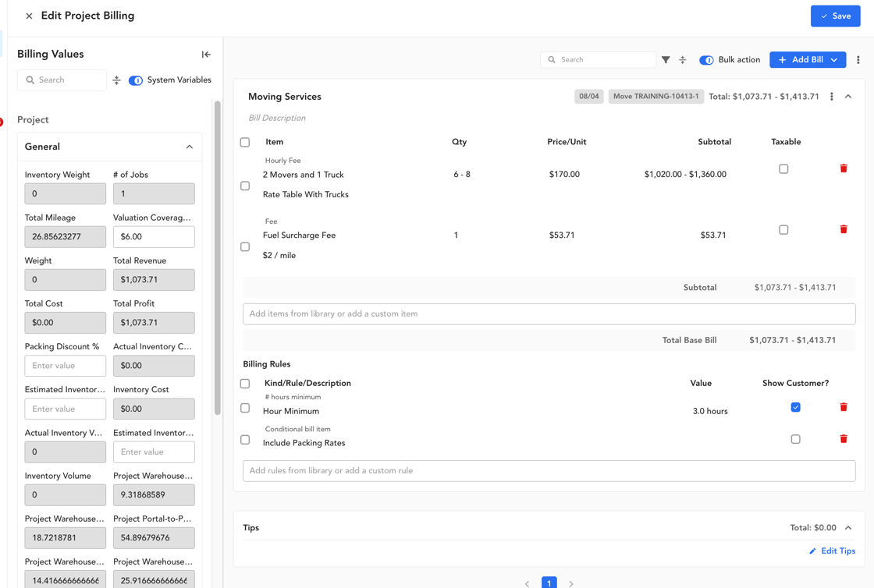Collapse the Moving Services bill
The width and height of the screenshot is (874, 588).
coord(847,97)
